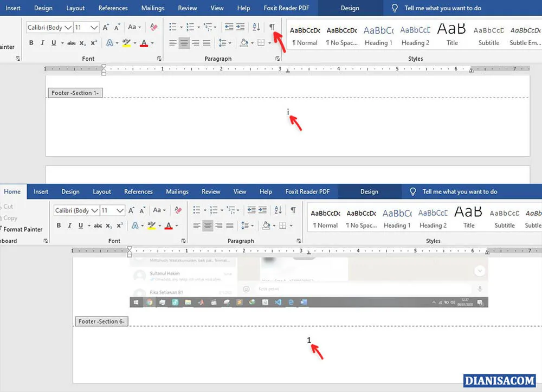Image resolution: width=542 pixels, height=392 pixels.
Task: Toggle Bold formatting in the lower ribbon
Action: point(59,226)
